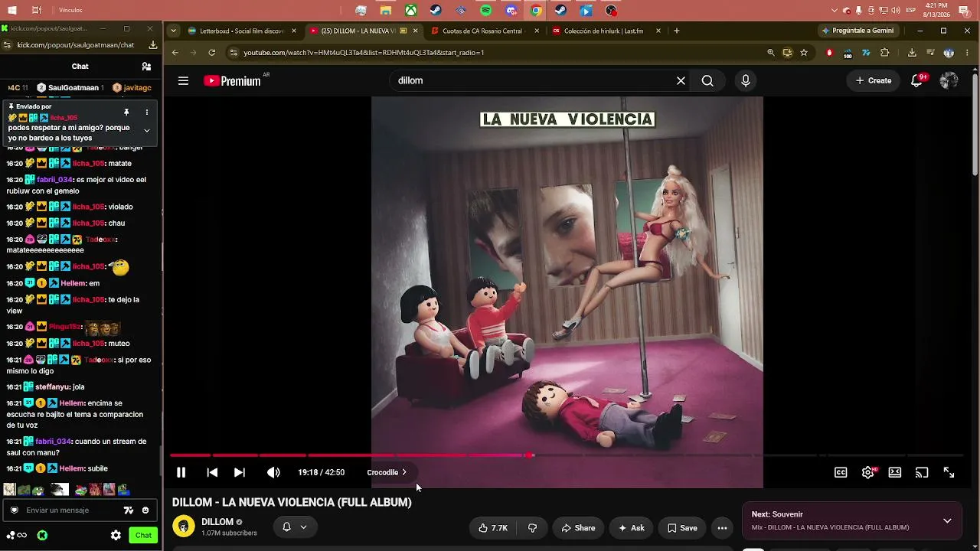The image size is (980, 551).
Task: Send message with green Chat button
Action: [143, 536]
